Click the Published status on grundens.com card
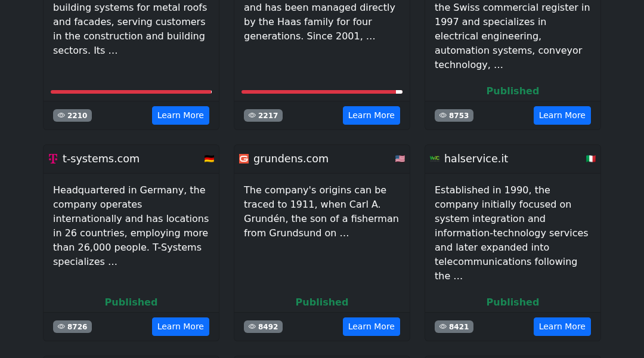This screenshot has width=644, height=358. [322, 302]
